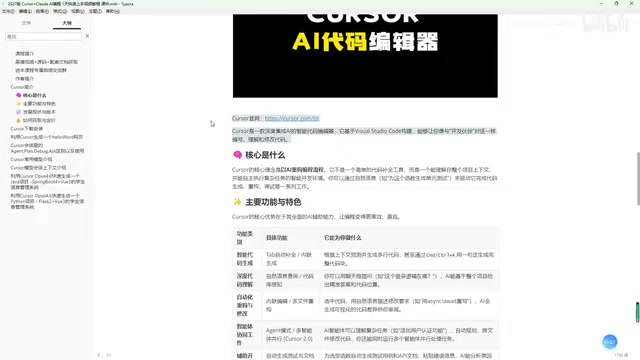640x360 pixels.
Task: Click sparkle emoji beside 主要功能与特色 in outline
Action: 18,104
